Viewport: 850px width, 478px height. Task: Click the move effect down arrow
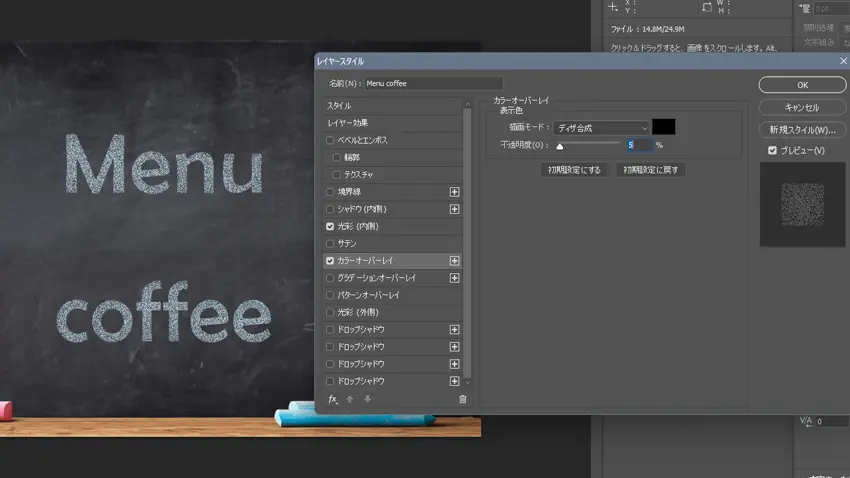point(367,399)
